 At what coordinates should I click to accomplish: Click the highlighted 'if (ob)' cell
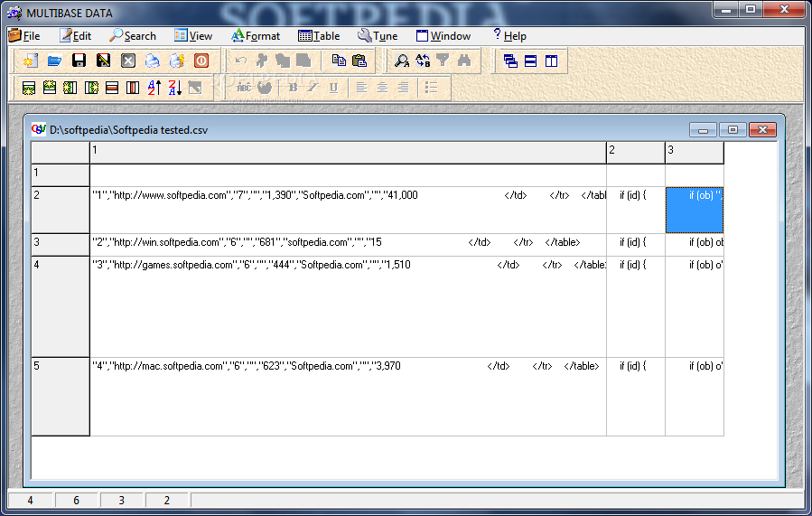pyautogui.click(x=695, y=210)
